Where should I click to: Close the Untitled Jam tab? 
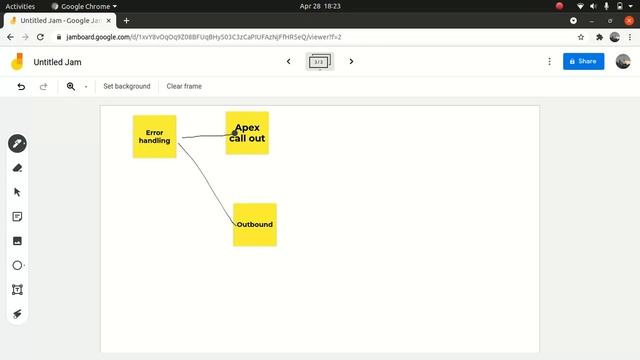tap(109, 20)
